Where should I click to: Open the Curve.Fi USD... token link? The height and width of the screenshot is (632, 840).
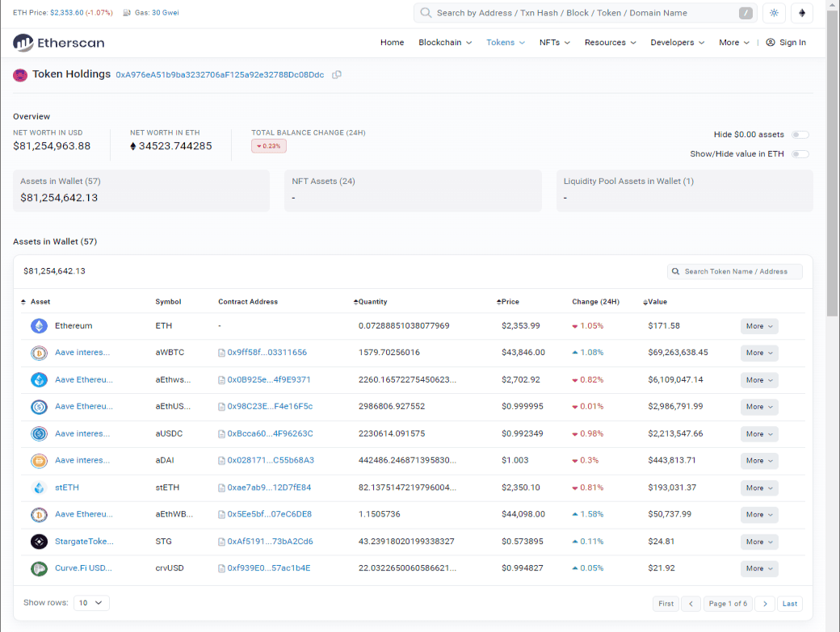(x=83, y=568)
